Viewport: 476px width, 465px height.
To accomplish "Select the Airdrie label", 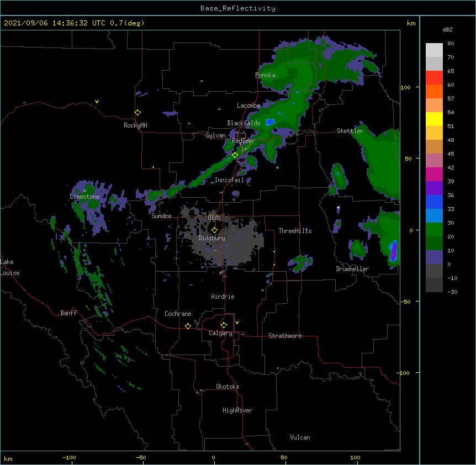I will pyautogui.click(x=223, y=297).
